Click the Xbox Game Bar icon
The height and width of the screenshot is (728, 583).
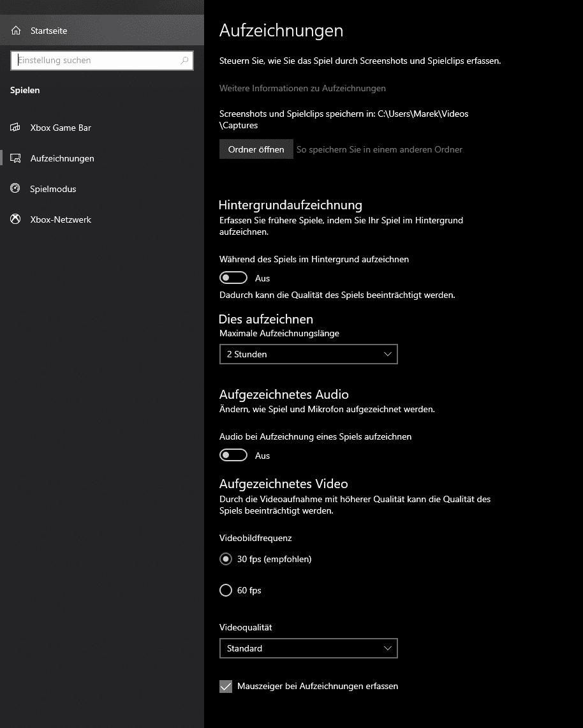[x=15, y=128]
